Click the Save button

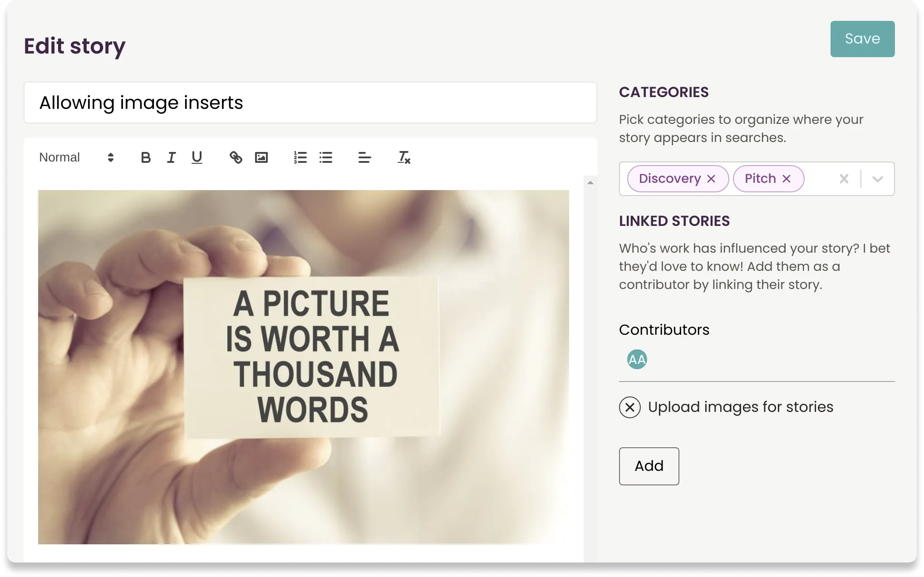[862, 39]
